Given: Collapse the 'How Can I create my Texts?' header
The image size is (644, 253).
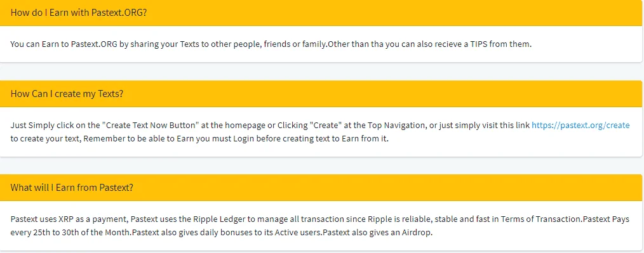Looking at the screenshot, I should [321, 94].
